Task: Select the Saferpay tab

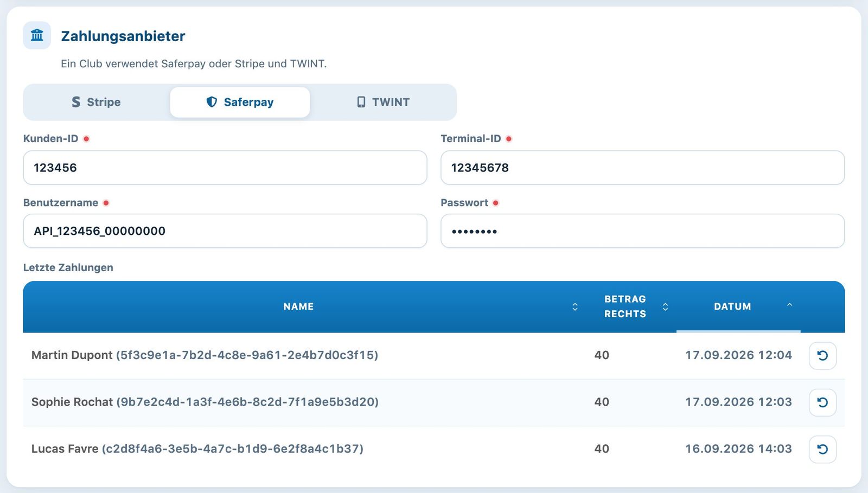Action: [x=240, y=102]
